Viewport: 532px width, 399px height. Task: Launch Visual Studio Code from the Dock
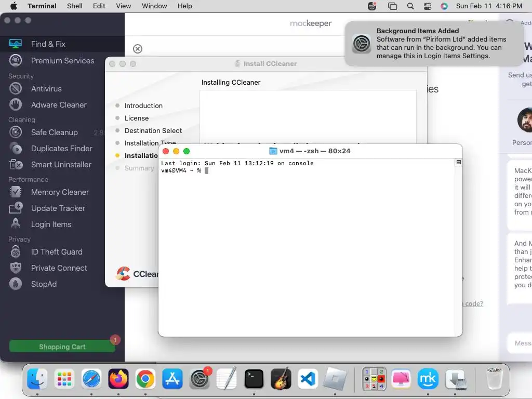point(308,379)
